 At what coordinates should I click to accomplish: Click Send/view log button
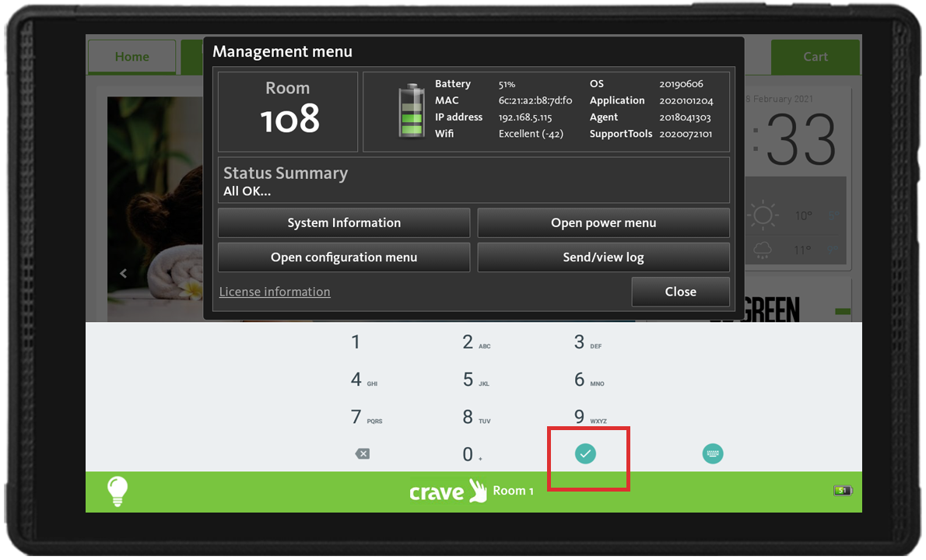604,257
